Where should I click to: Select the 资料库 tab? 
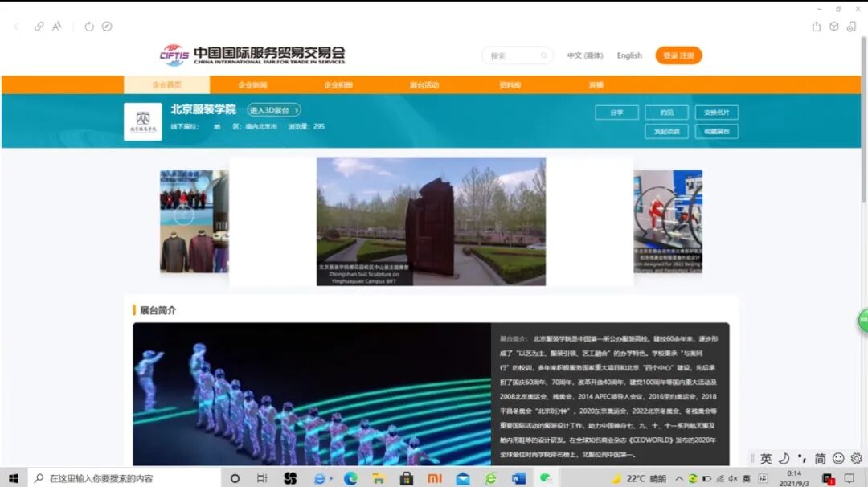point(510,84)
